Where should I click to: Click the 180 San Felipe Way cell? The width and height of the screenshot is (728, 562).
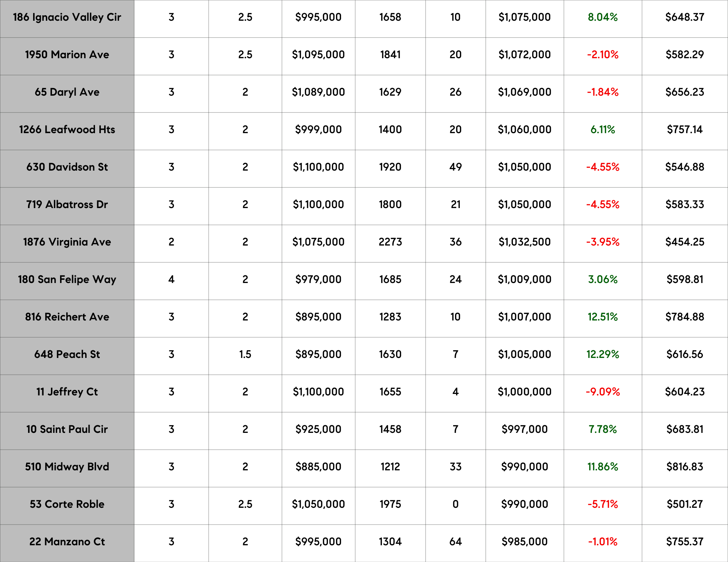pos(67,280)
